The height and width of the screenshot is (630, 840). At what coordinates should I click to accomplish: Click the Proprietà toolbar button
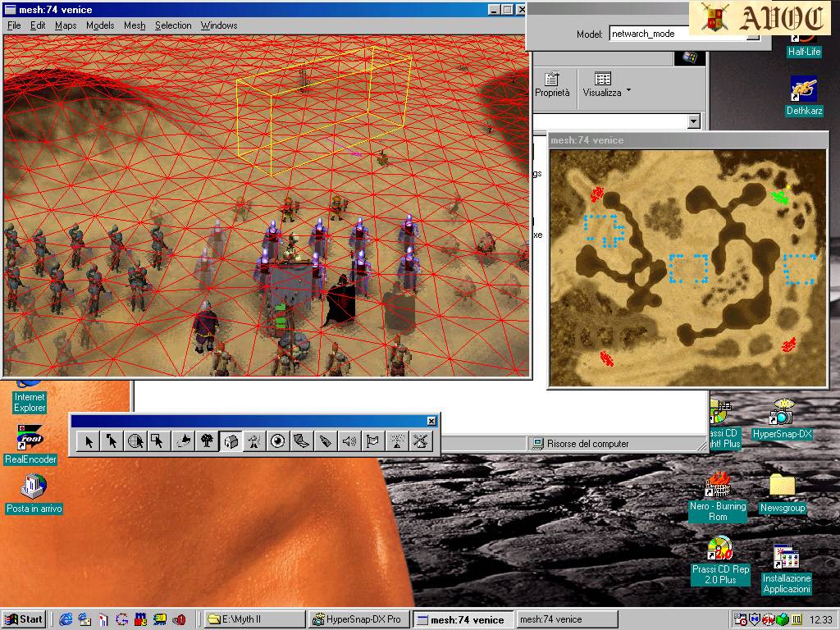552,85
